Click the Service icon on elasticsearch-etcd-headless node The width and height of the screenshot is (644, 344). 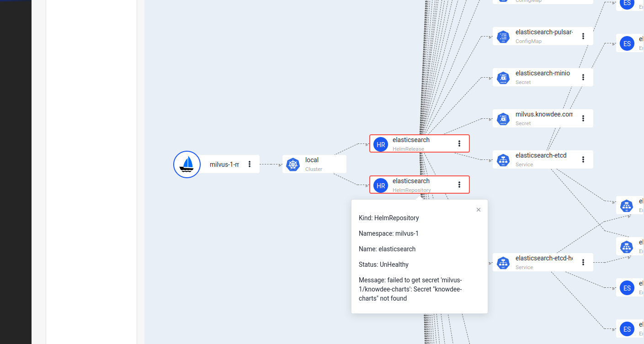coord(503,262)
